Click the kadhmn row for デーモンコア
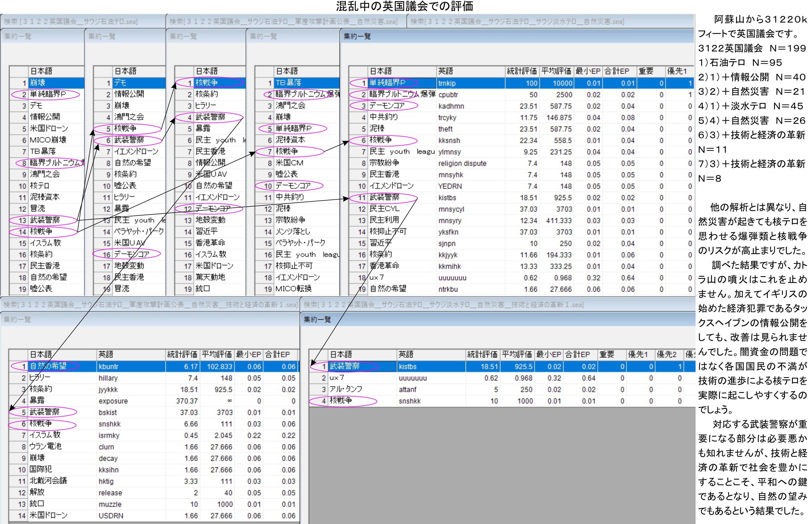812x524 pixels. click(451, 106)
